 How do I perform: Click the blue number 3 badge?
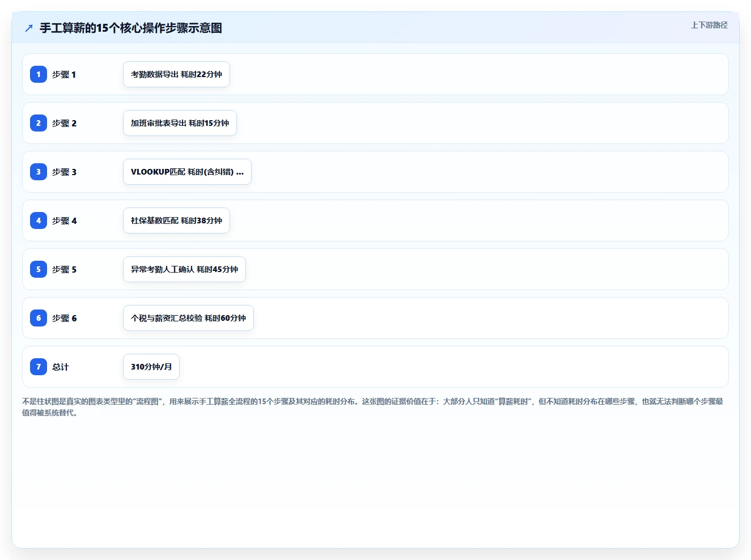coord(39,172)
